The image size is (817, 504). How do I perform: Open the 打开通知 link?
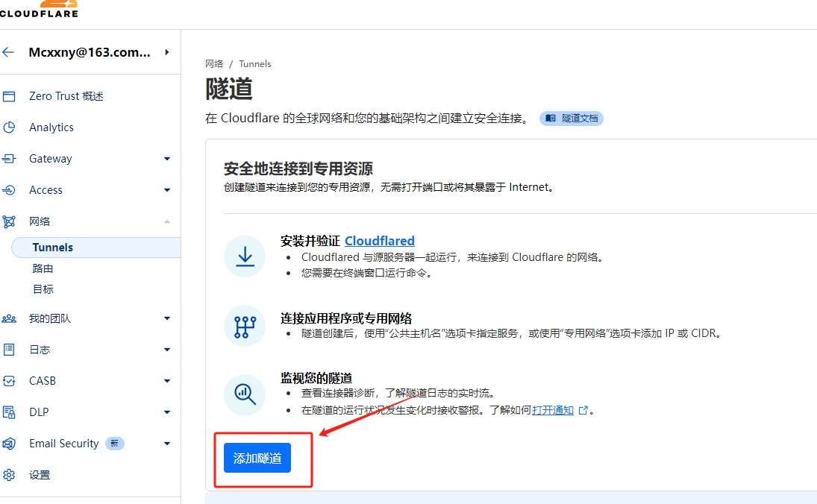pos(553,410)
